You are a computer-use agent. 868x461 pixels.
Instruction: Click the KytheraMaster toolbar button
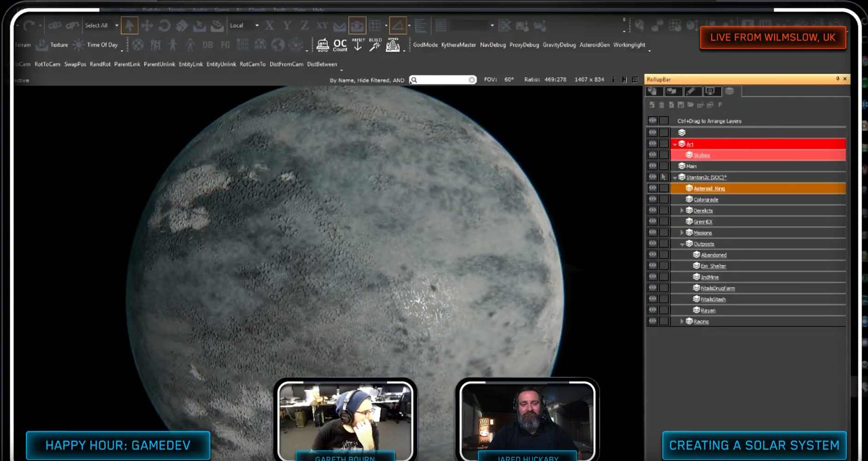(x=458, y=45)
